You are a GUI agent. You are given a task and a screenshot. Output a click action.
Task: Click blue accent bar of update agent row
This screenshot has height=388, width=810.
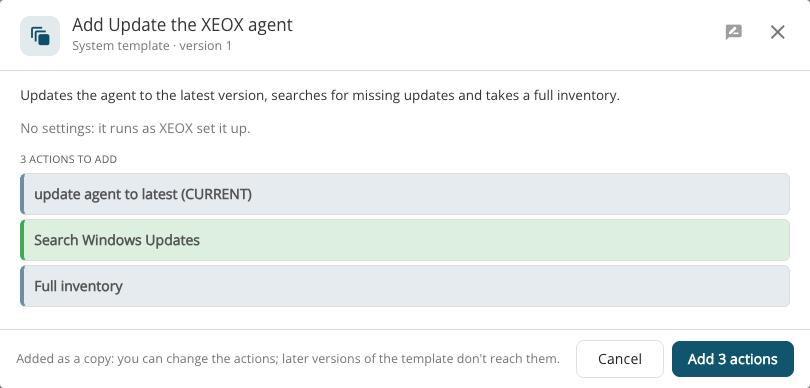[x=22, y=194]
